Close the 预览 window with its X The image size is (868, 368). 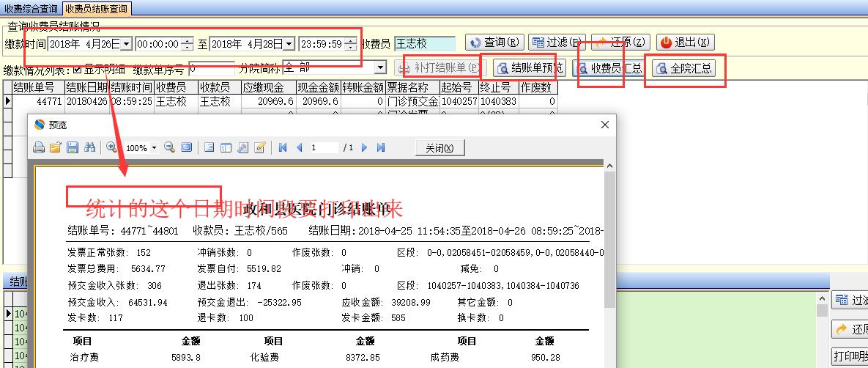coord(605,125)
